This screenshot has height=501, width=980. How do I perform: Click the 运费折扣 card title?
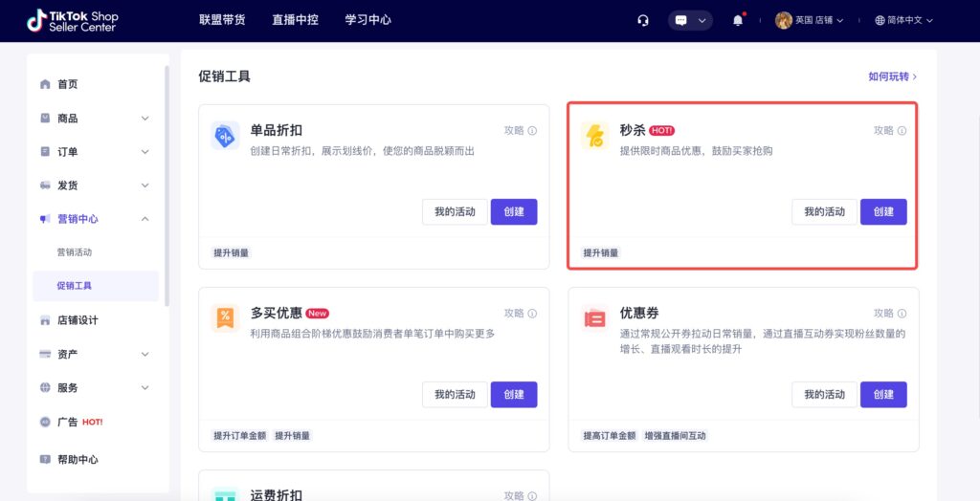tap(277, 495)
